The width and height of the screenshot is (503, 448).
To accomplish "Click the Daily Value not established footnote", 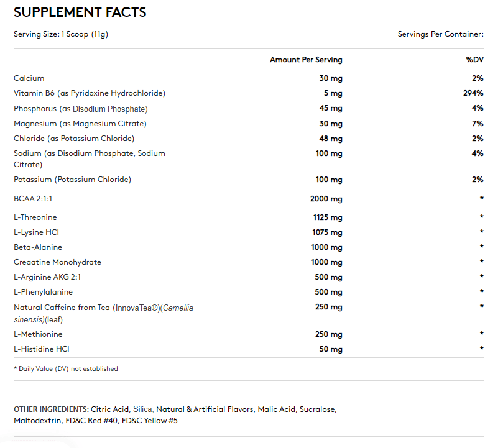I will coord(65,368).
